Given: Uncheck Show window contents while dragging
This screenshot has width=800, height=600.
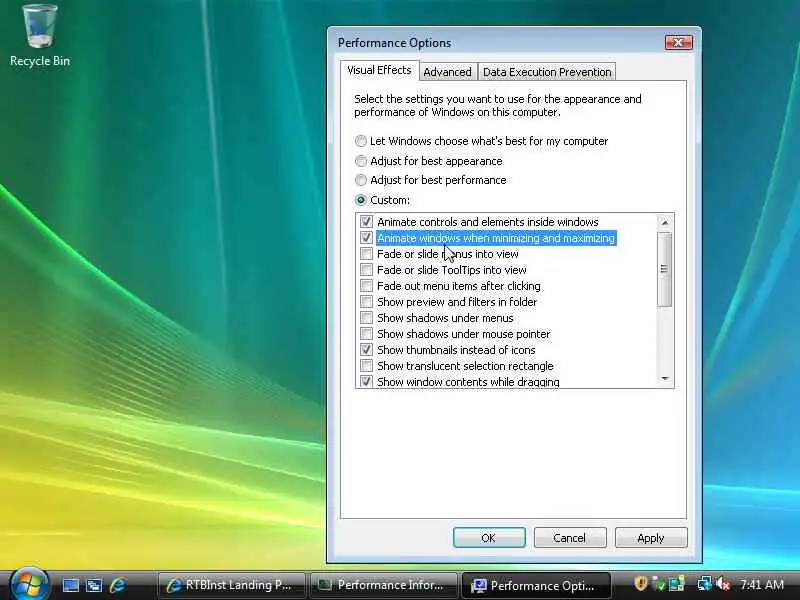Looking at the screenshot, I should (366, 381).
